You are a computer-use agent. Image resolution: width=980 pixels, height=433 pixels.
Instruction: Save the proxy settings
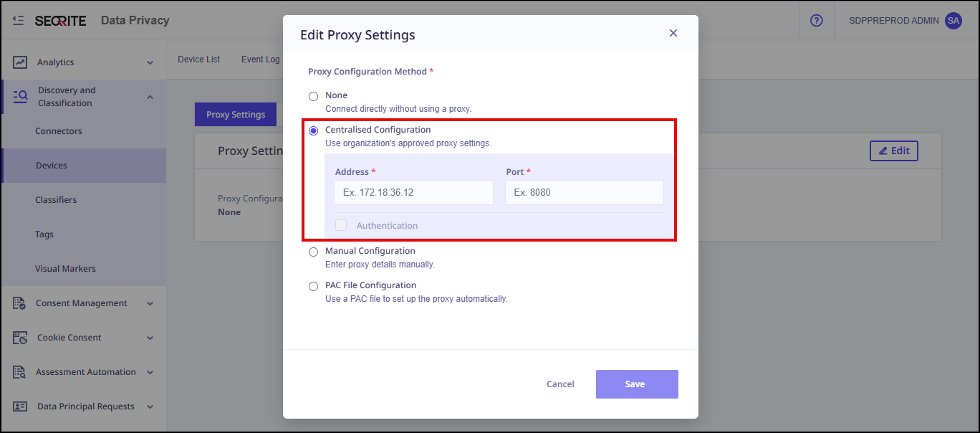tap(636, 384)
